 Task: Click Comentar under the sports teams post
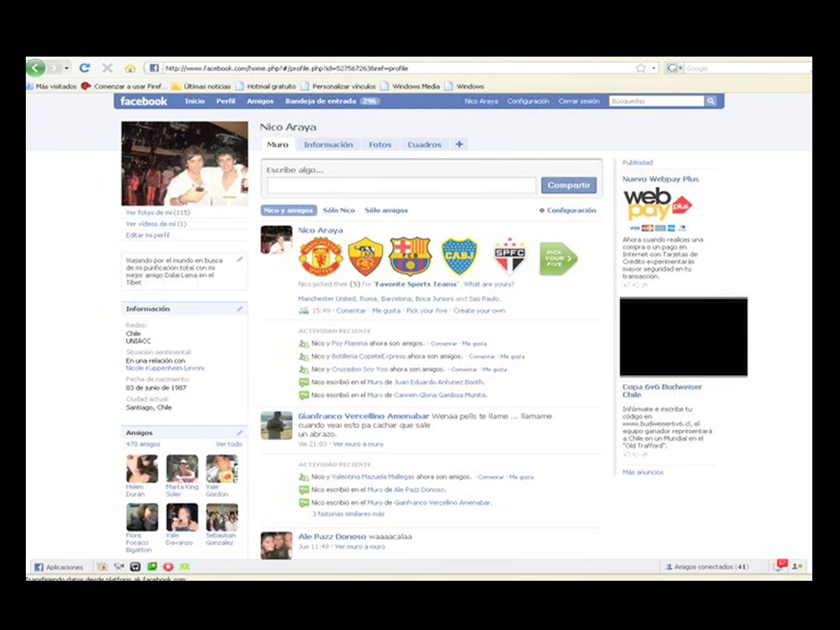pyautogui.click(x=351, y=311)
